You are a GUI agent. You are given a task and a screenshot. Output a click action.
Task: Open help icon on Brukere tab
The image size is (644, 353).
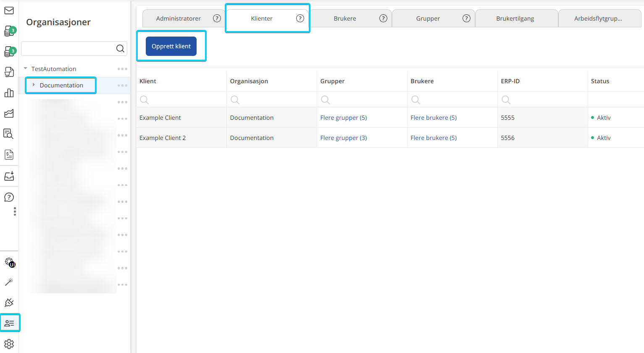383,18
